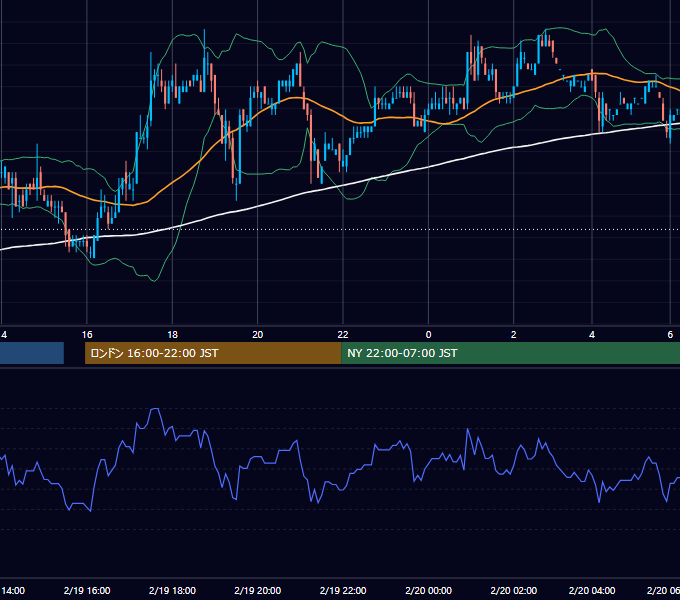Screen dimensions: 680x600
Task: Click the 2/19 22:00 time label
Action: click(x=343, y=590)
